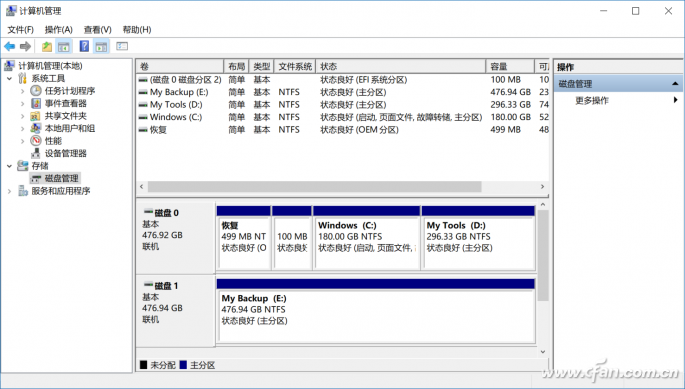This screenshot has width=685, height=389.
Task: Open the 文件(F) menu
Action: click(x=21, y=30)
